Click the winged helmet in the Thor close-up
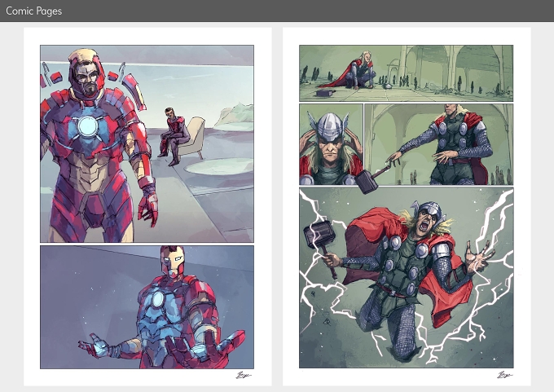The height and width of the screenshot is (392, 554). tap(329, 126)
